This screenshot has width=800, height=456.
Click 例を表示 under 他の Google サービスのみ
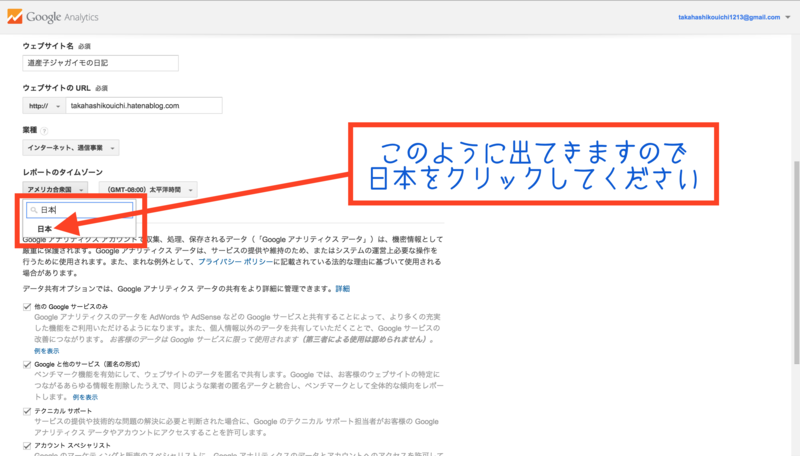coord(46,351)
